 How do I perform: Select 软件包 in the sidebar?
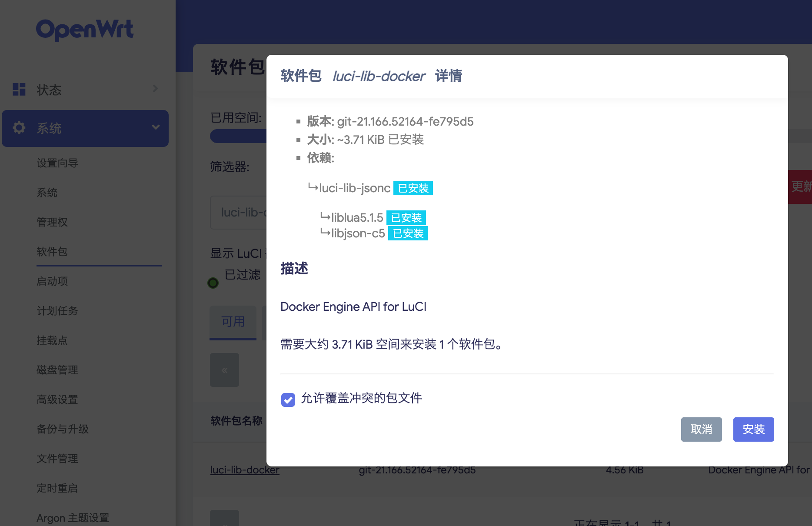click(52, 252)
